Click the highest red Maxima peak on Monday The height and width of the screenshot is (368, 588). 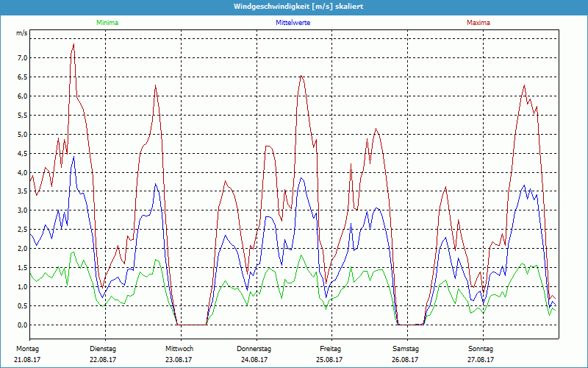coord(73,44)
